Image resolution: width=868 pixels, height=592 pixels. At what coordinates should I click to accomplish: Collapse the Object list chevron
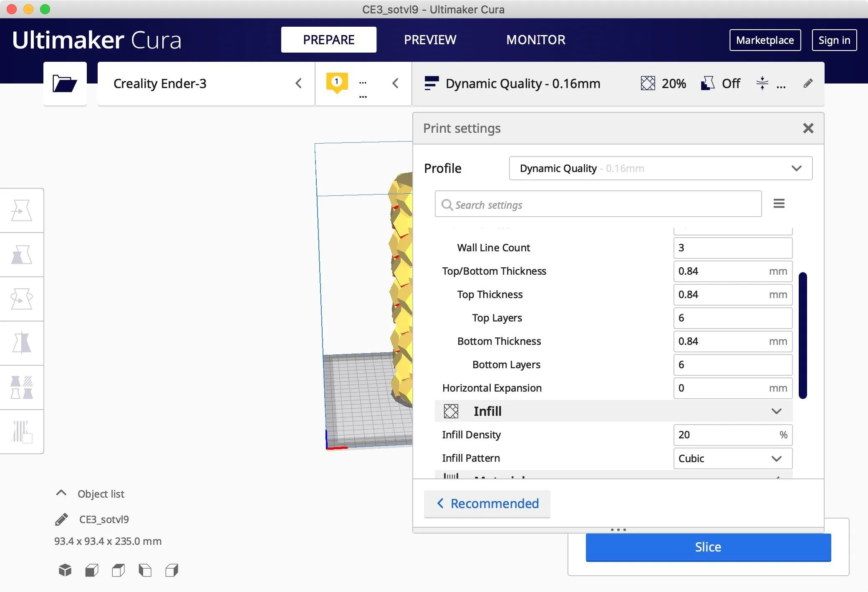pos(61,493)
